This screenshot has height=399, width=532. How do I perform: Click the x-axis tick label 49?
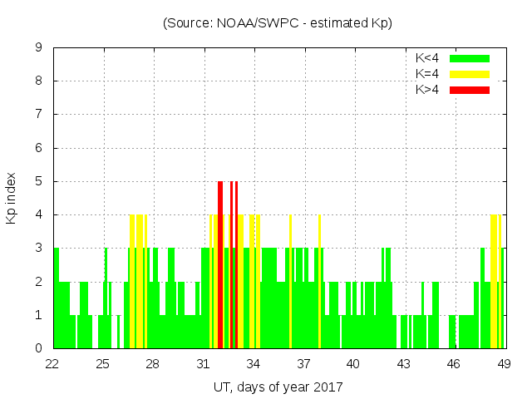(504, 364)
